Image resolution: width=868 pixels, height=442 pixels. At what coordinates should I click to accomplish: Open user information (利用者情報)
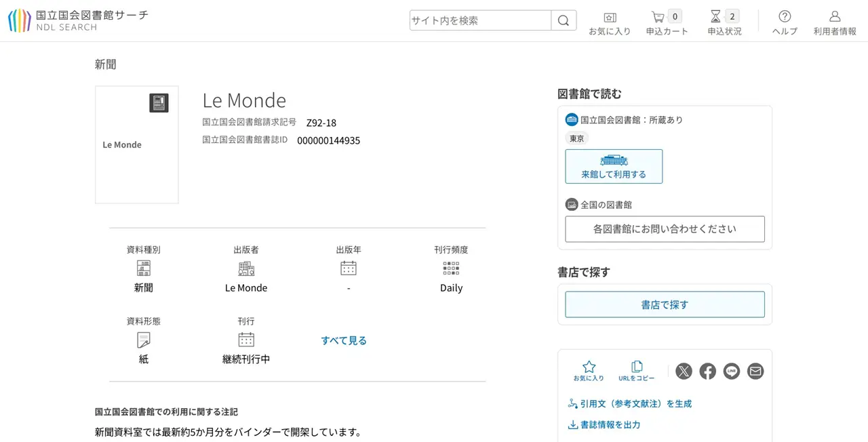(835, 23)
